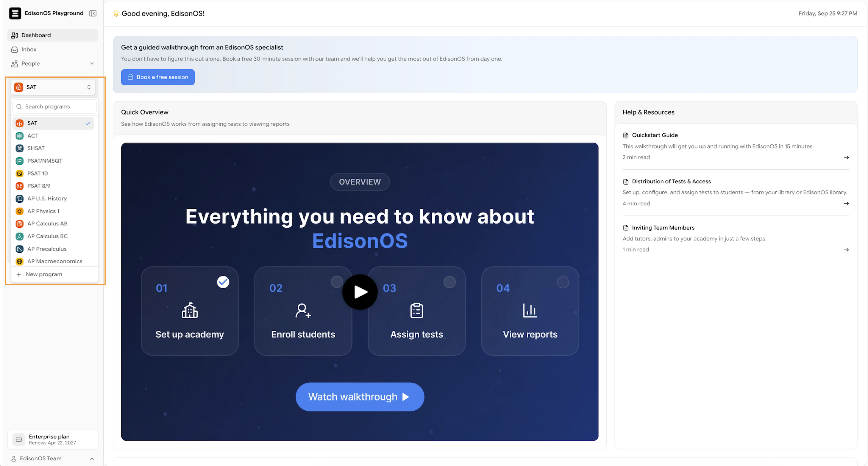
Task: Toggle the Enroll students step circle
Action: [337, 282]
